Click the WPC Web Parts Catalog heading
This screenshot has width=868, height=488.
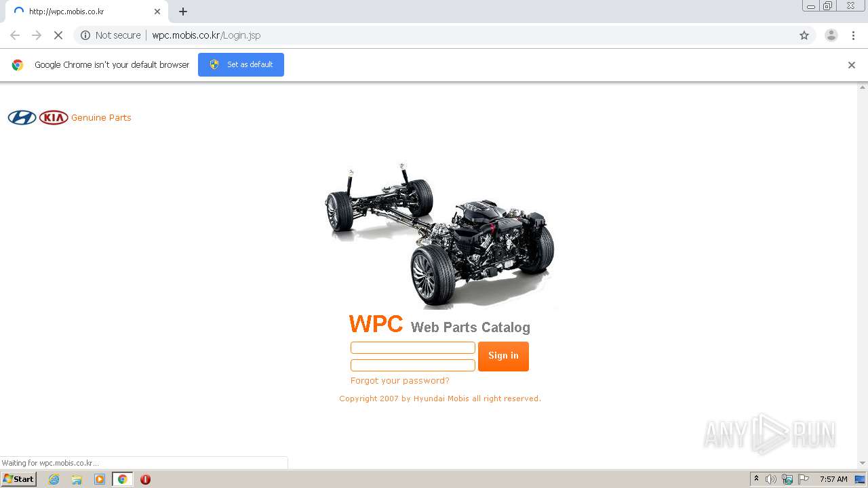pyautogui.click(x=439, y=325)
